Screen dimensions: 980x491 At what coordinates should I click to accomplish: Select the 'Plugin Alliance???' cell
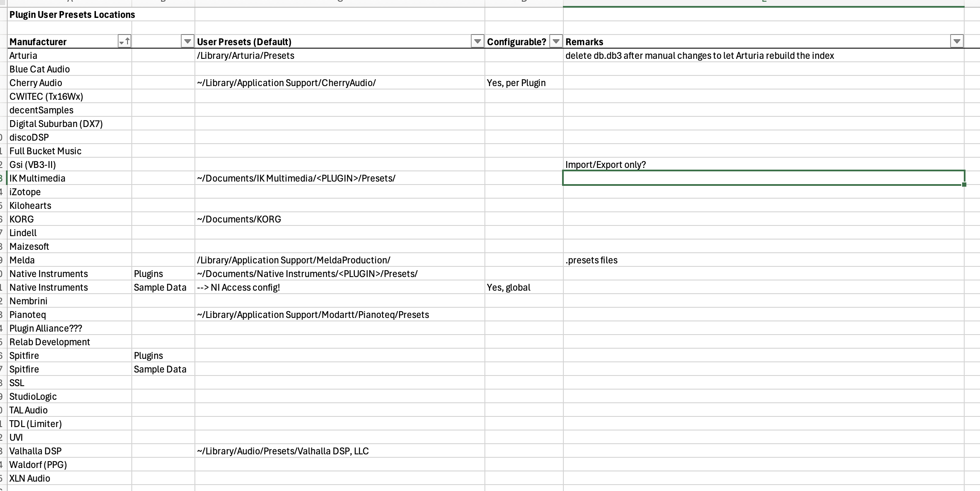70,328
